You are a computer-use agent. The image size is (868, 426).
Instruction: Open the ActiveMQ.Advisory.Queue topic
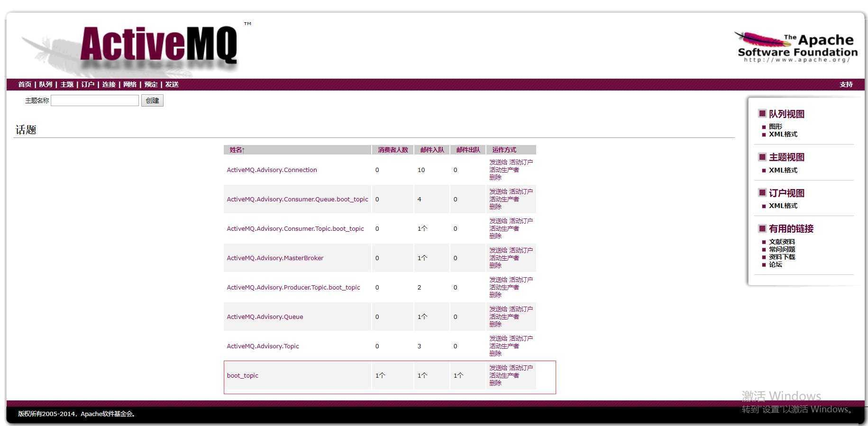(265, 317)
